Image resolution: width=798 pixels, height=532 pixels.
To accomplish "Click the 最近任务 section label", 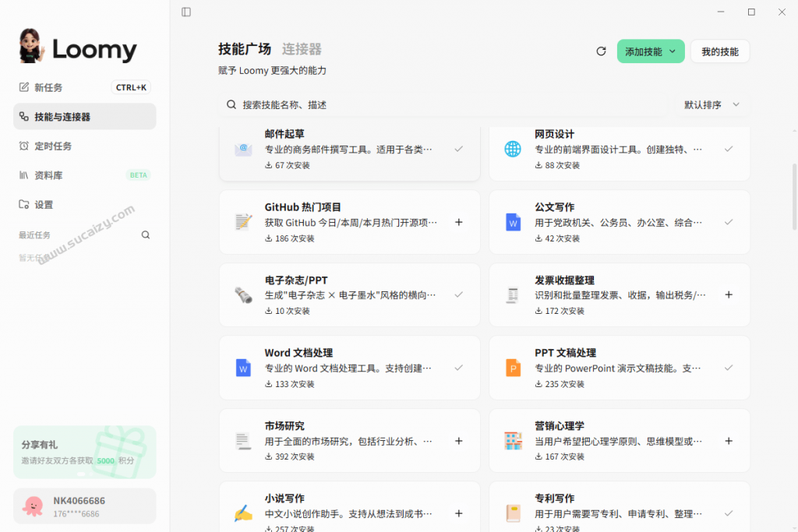I will click(34, 235).
